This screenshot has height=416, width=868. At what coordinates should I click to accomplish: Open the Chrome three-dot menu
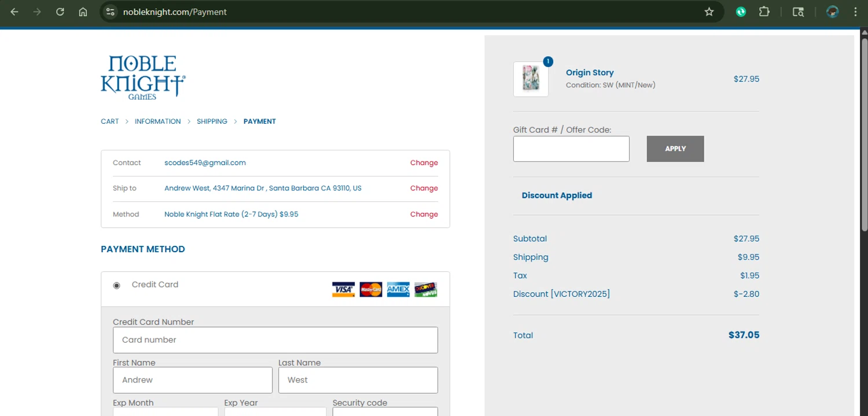855,12
